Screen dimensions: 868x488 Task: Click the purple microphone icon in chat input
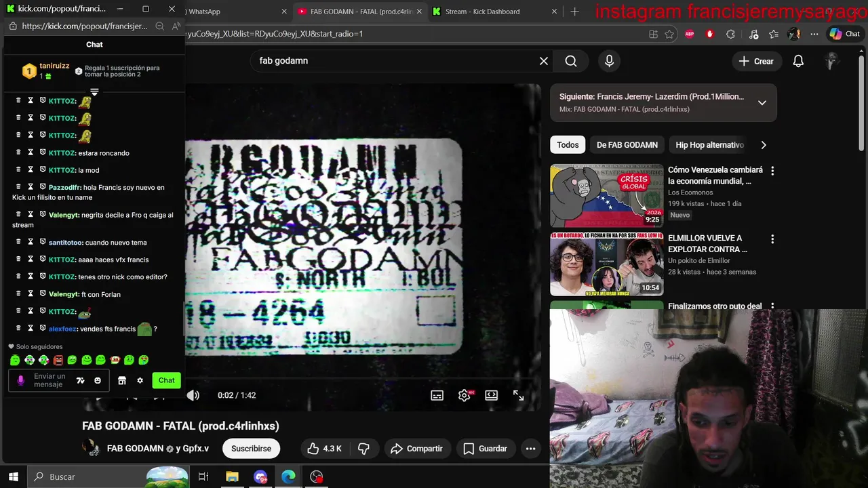point(20,380)
